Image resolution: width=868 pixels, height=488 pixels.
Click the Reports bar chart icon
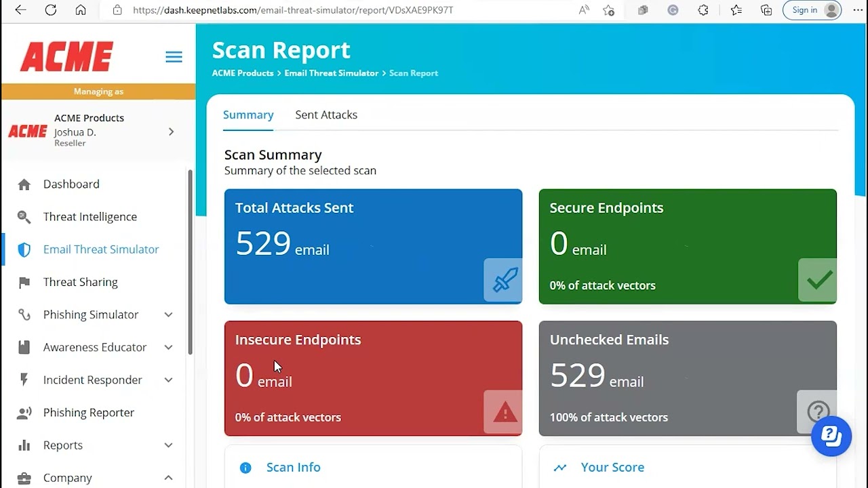[x=24, y=445]
